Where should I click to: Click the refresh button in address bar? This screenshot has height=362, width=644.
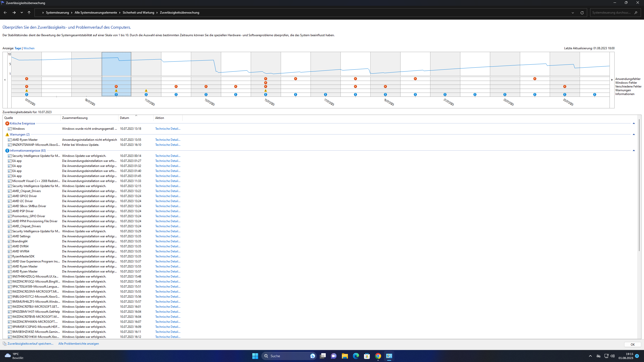coord(582,13)
